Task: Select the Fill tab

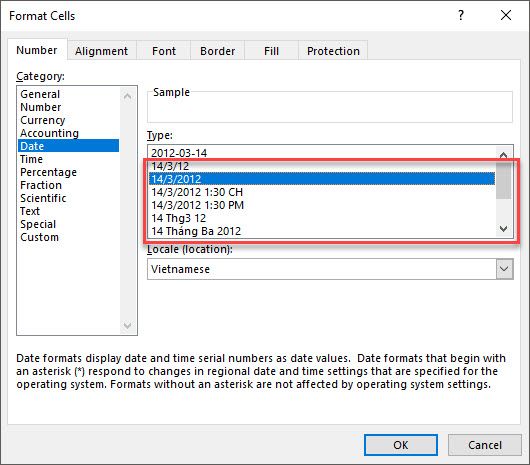Action: tap(271, 51)
